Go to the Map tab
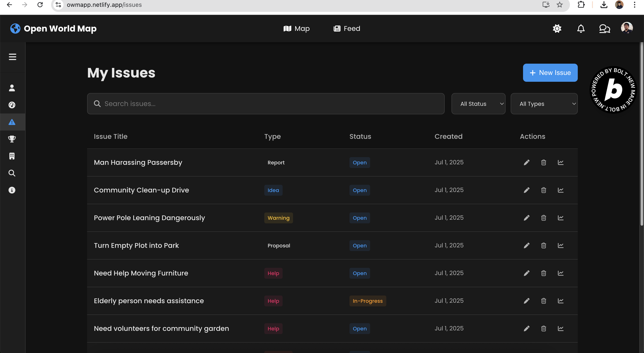Screen dimensions: 644x353 [x=296, y=29]
